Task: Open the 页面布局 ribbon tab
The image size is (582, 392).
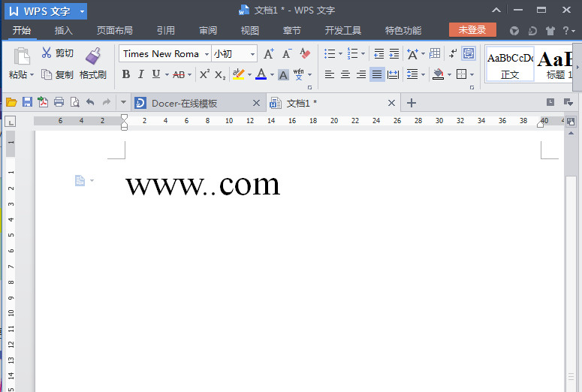Action: click(x=114, y=31)
